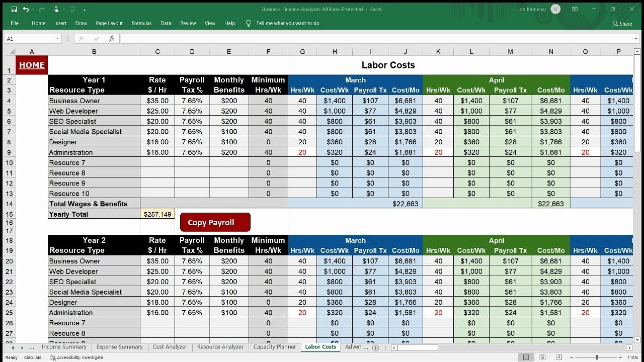Switch to the Capacity Planner sheet tab
This screenshot has width=644, height=362.
[275, 347]
